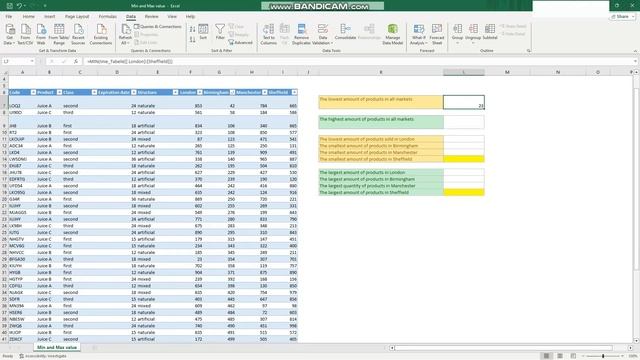Image resolution: width=640 pixels, height=360 pixels.
Task: Open the Sort dialog
Action: pos(203,32)
